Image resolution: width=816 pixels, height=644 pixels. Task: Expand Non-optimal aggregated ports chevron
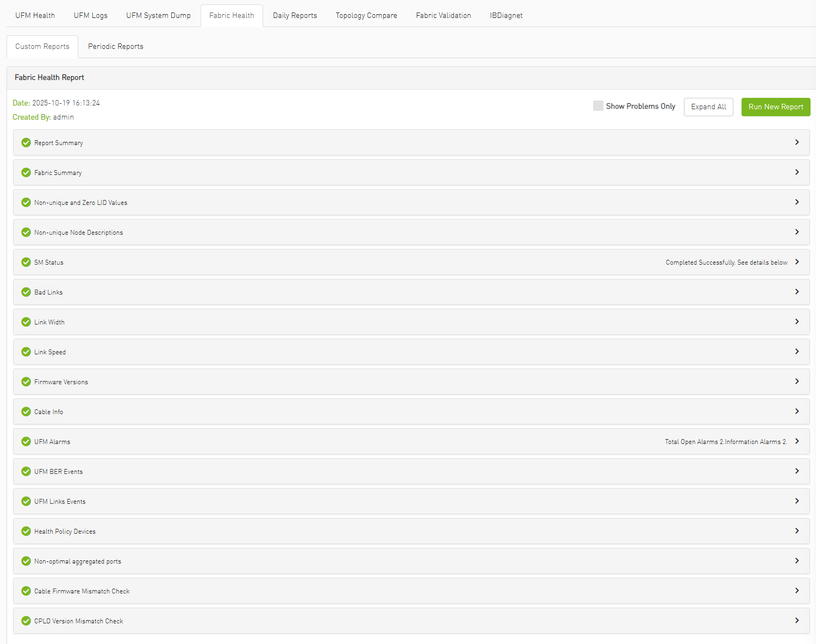(797, 561)
